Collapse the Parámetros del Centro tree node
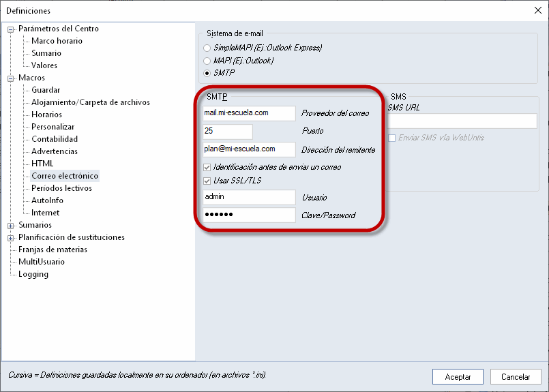 tap(11, 29)
